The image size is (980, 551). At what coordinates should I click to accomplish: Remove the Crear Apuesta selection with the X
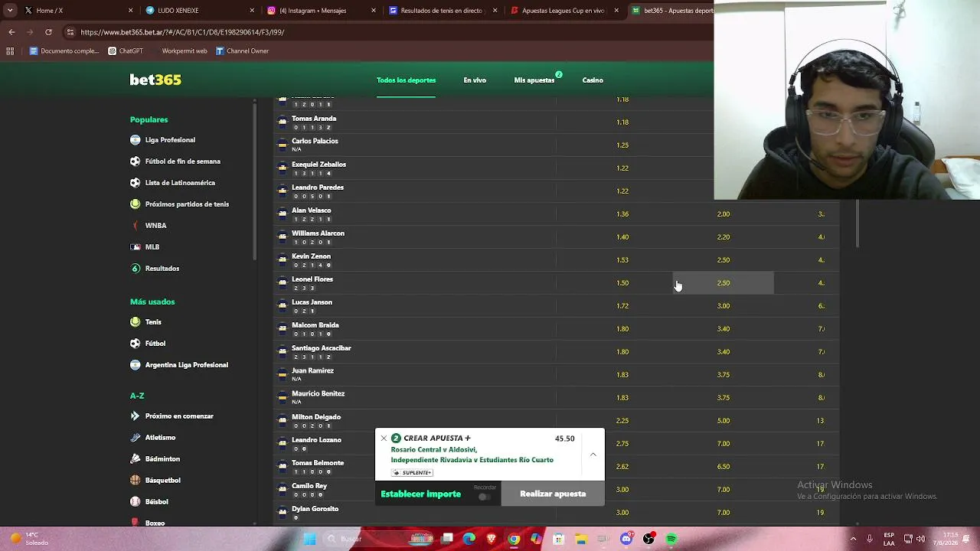(x=384, y=439)
